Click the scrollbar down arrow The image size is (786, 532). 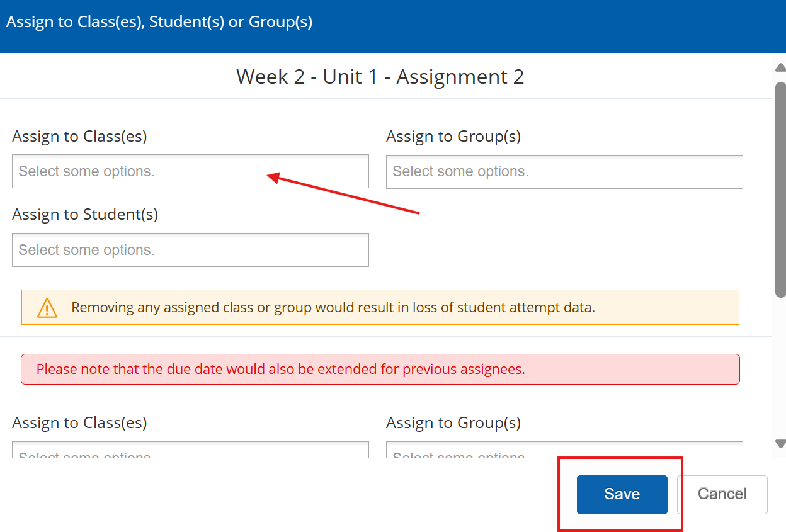pos(780,444)
